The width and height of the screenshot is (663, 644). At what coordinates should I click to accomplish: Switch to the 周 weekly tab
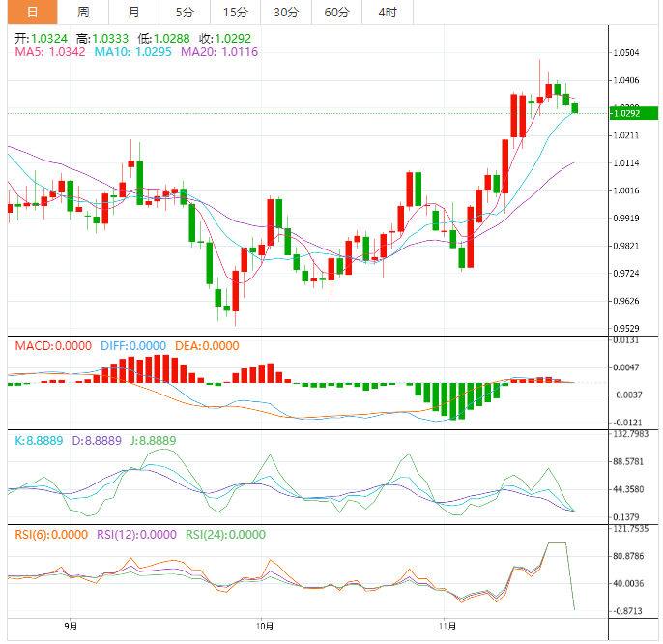[83, 12]
